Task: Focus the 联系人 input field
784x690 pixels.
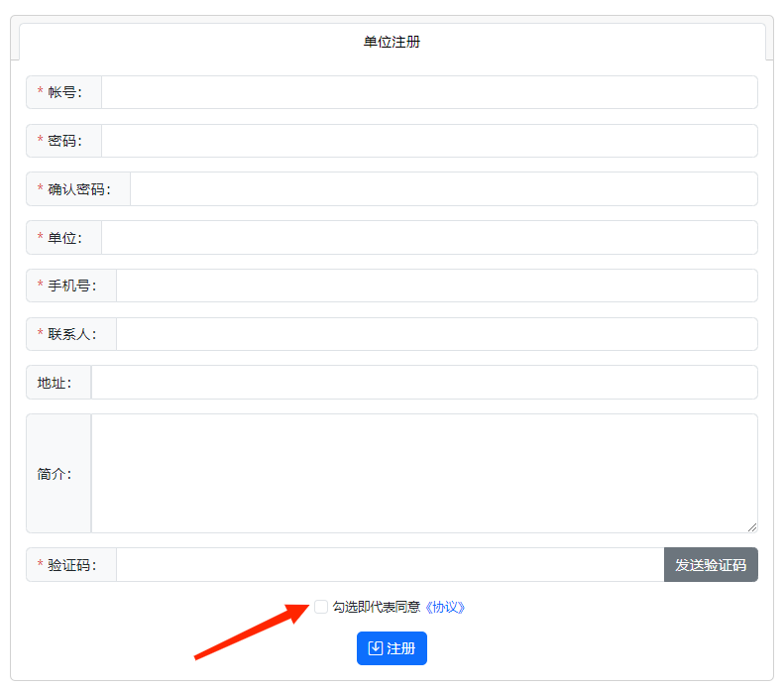Action: pyautogui.click(x=437, y=334)
